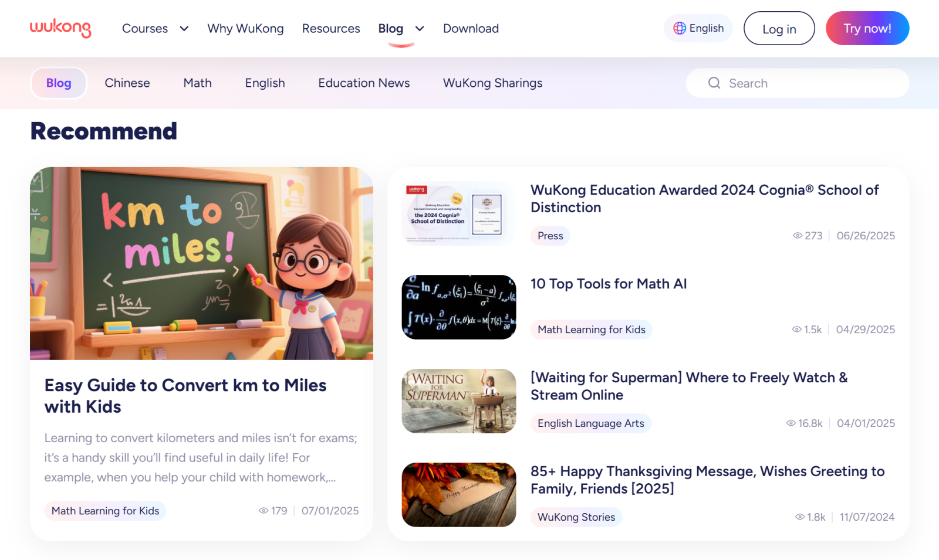Click the English Language Arts tag

(591, 423)
